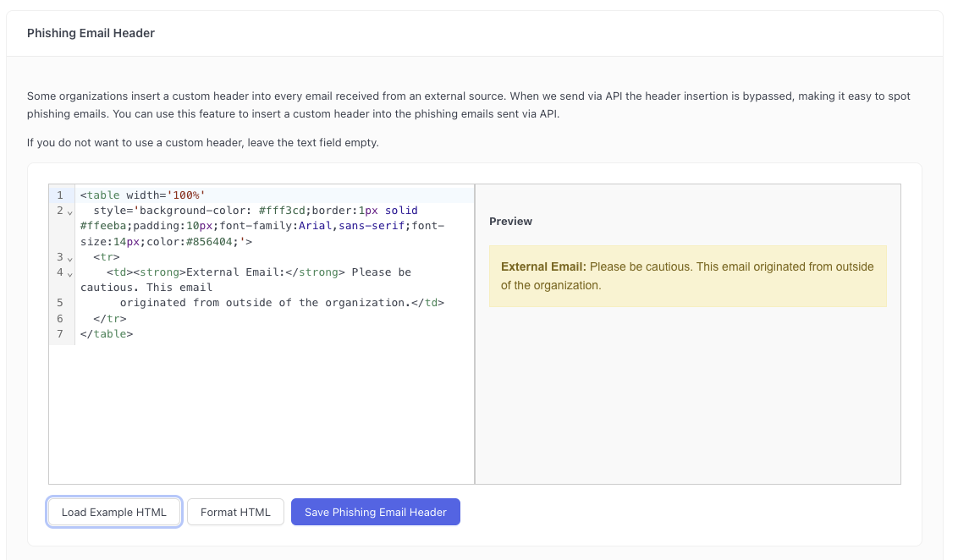
Task: Fold the td element at line 4
Action: click(x=70, y=273)
